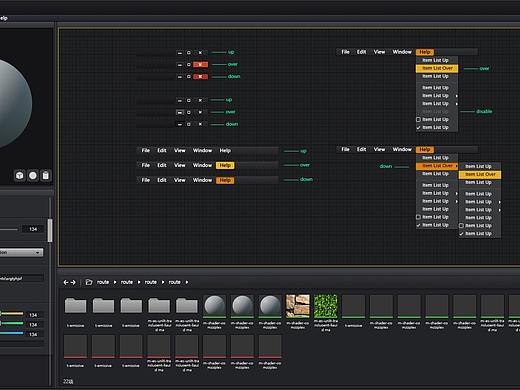Viewport: 520px width, 390px height.
Task: Click the third 'route' breadcrumb link
Action: 151,282
